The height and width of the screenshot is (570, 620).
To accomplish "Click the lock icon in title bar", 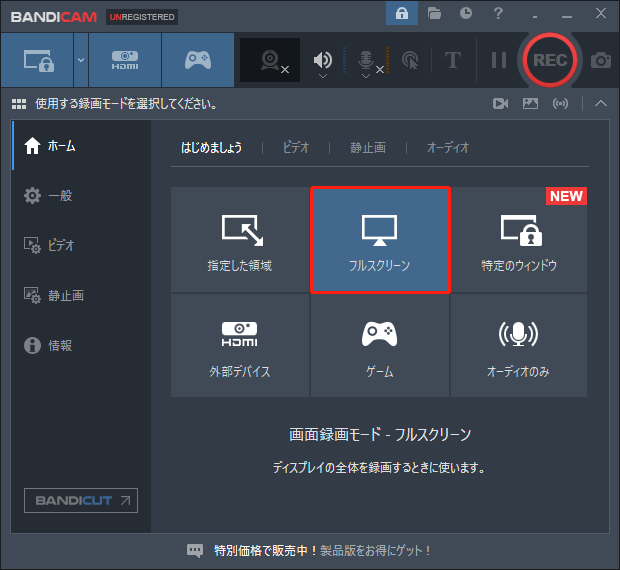I will click(402, 13).
